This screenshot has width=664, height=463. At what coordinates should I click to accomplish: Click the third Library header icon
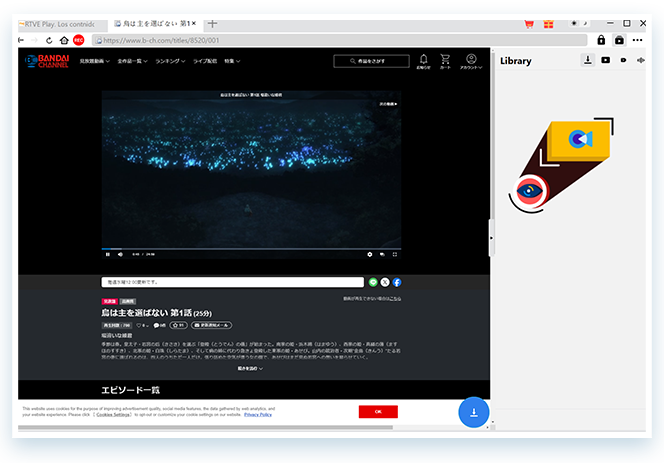click(x=623, y=60)
